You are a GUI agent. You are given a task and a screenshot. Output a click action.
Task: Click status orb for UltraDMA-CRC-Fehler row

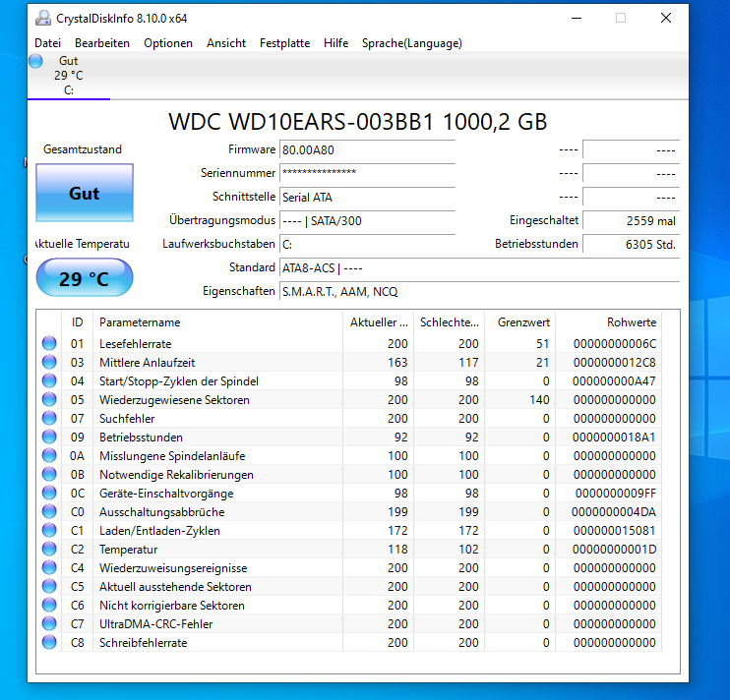click(49, 623)
